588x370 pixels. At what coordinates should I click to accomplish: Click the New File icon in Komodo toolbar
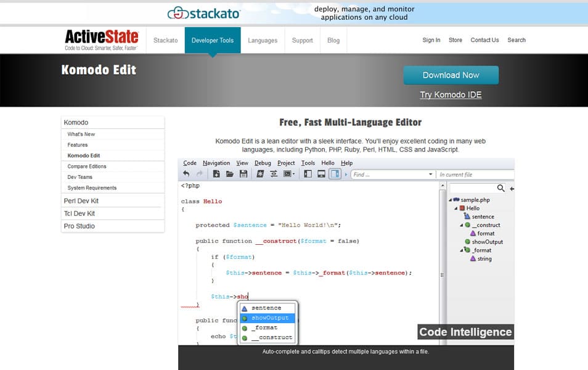coord(217,174)
